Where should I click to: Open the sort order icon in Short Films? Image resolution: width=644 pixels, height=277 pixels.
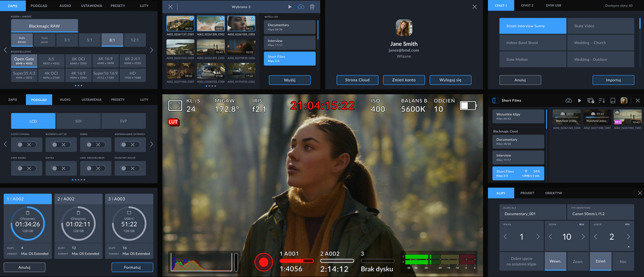pyautogui.click(x=602, y=101)
